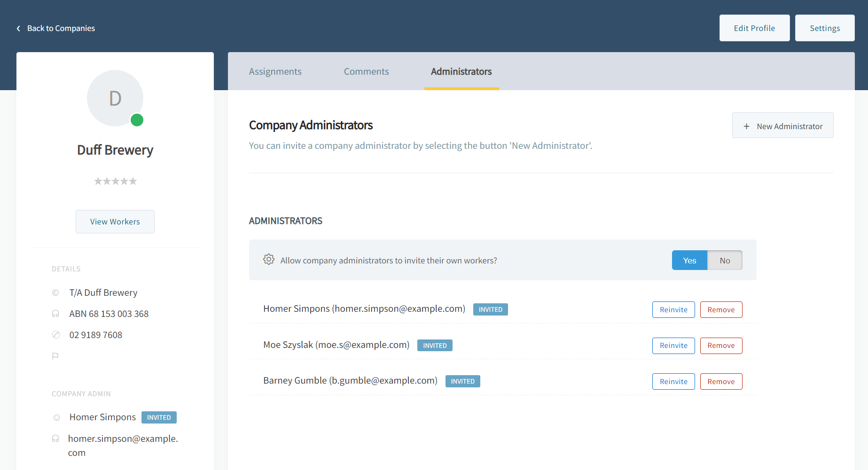Click the flag icon in Details
The image size is (868, 470).
55,356
